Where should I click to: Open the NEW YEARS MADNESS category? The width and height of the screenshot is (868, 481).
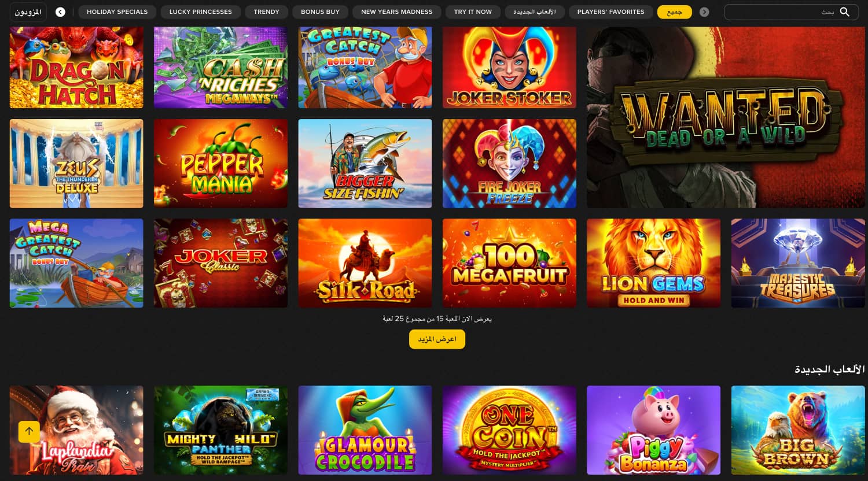coord(396,12)
